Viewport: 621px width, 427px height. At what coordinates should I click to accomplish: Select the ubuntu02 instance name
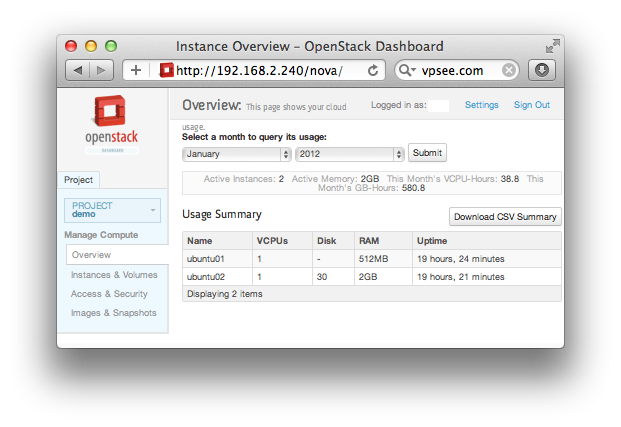[206, 277]
